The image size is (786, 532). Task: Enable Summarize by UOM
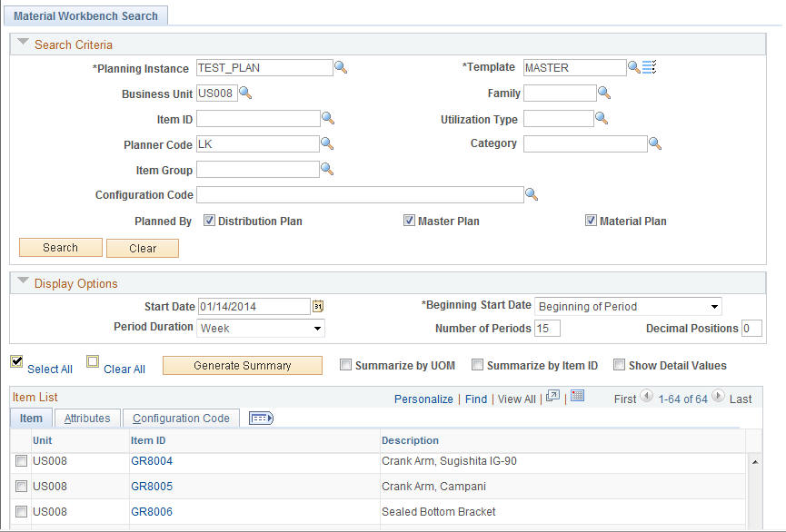click(345, 364)
